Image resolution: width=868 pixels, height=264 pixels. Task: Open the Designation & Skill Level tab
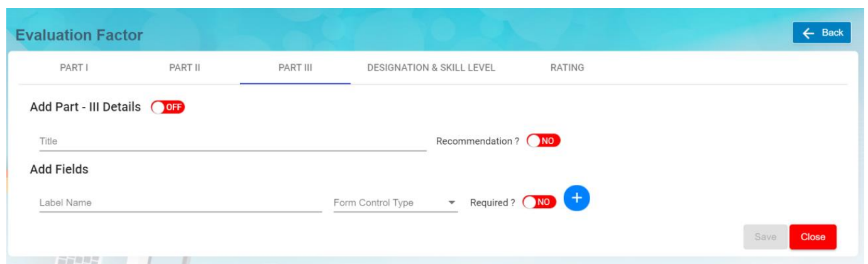coord(431,68)
